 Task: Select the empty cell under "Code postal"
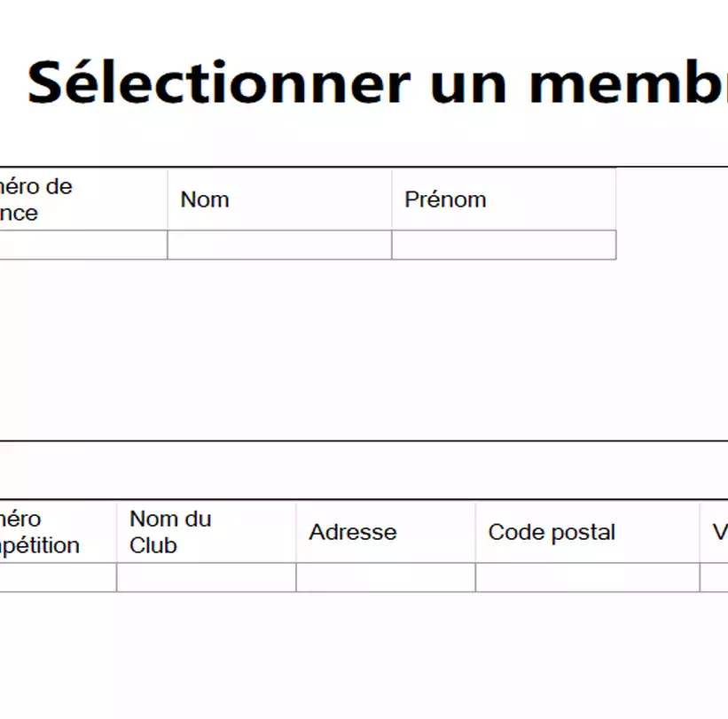(587, 577)
